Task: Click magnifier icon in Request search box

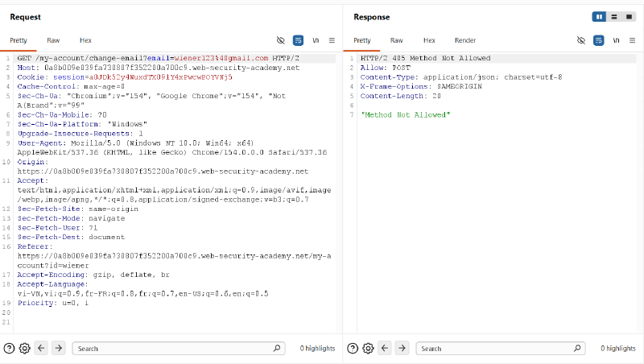Action: click(277, 348)
